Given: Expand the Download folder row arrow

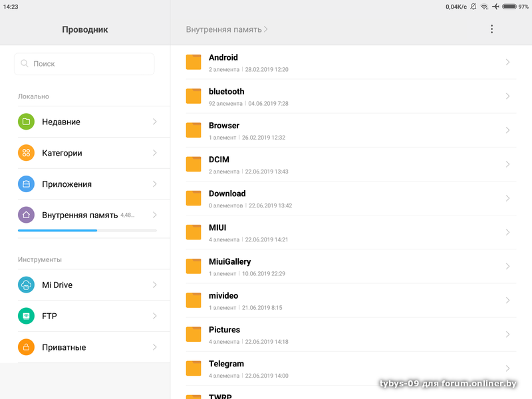Looking at the screenshot, I should tap(507, 198).
